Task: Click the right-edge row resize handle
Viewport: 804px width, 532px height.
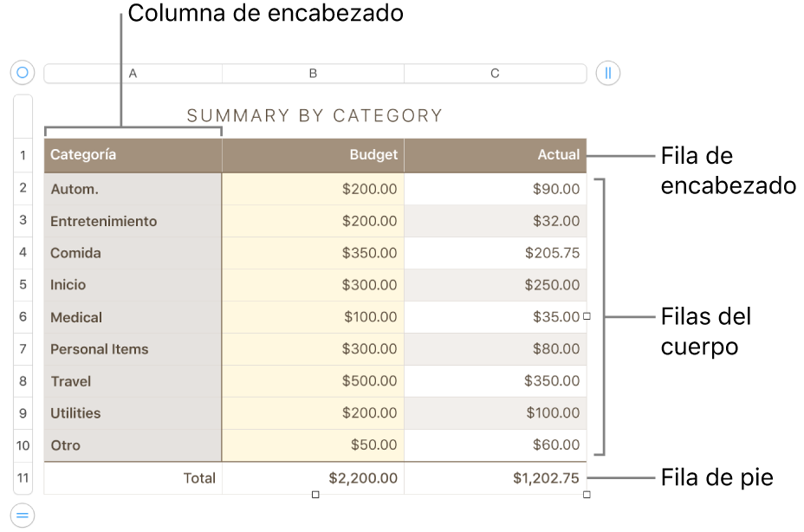Action: point(587,316)
